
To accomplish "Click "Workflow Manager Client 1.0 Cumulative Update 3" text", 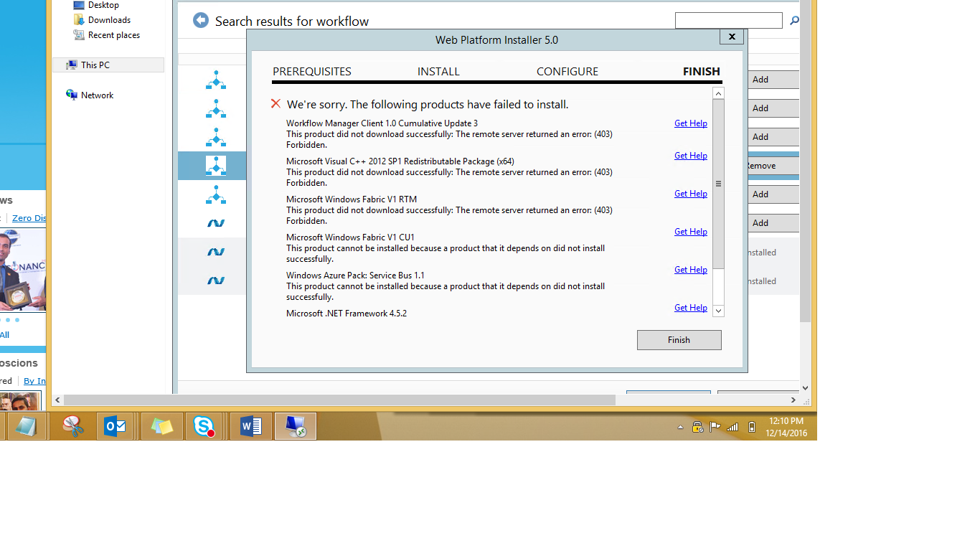I will point(382,123).
